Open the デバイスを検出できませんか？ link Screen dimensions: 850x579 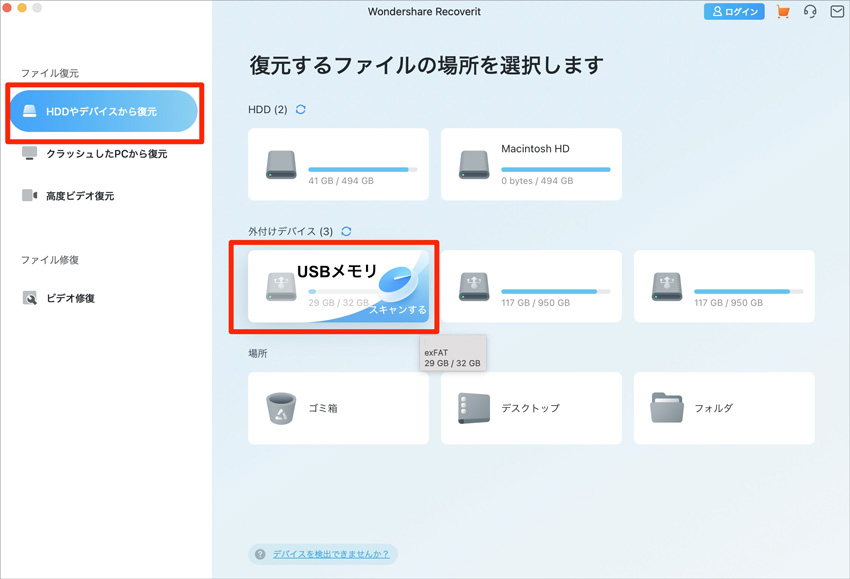pos(331,554)
